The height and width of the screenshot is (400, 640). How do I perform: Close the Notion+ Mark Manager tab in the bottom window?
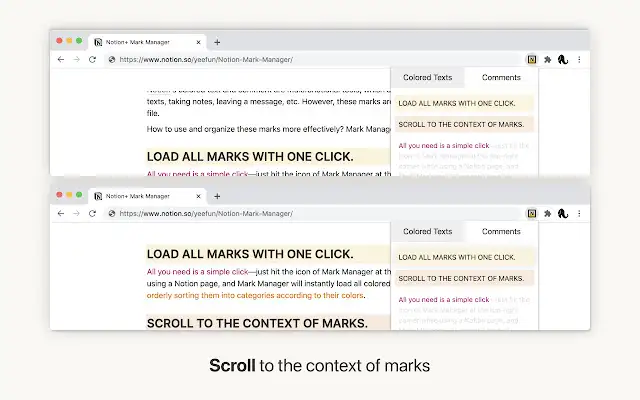coord(198,196)
